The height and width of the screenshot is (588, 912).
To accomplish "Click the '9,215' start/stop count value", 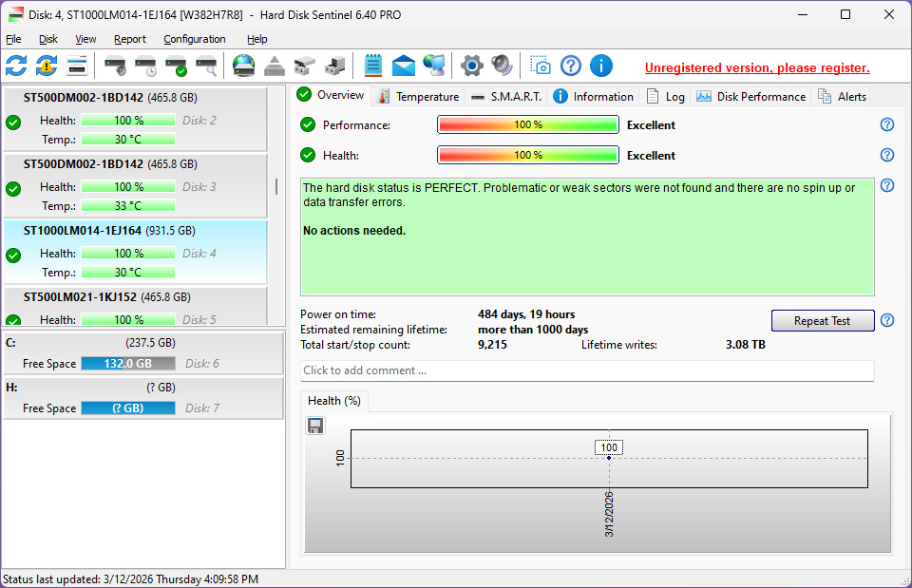I will click(493, 344).
